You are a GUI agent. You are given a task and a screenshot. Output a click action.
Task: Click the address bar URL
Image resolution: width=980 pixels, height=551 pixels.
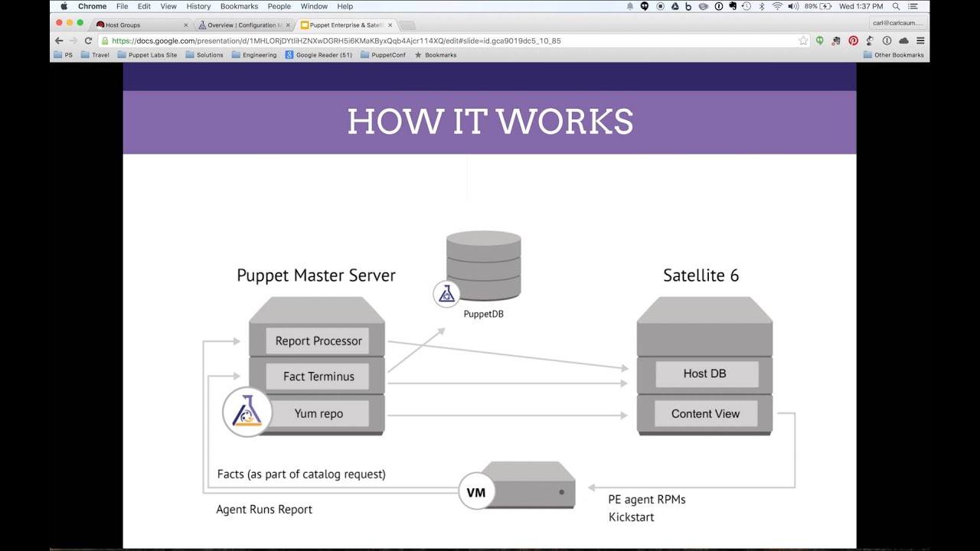336,41
